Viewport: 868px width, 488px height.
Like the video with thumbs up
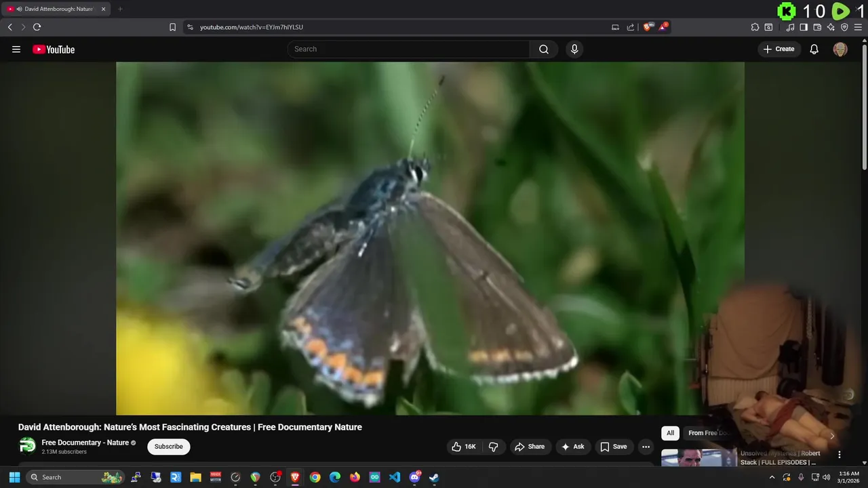click(464, 447)
